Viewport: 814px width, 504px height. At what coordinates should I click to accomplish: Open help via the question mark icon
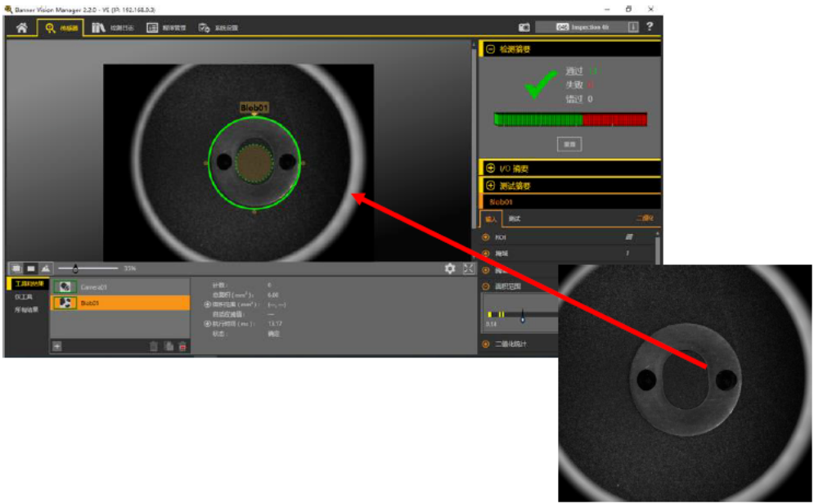tap(650, 26)
